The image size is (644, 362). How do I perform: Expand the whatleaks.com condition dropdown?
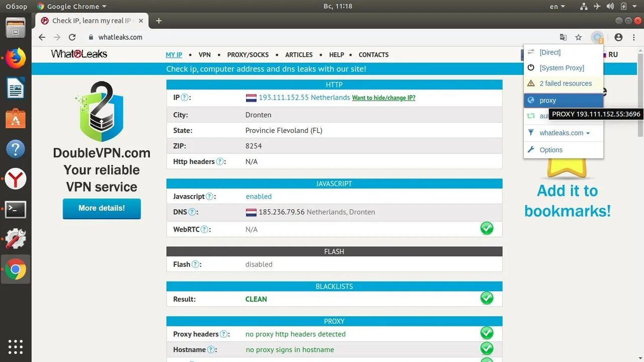click(x=565, y=133)
